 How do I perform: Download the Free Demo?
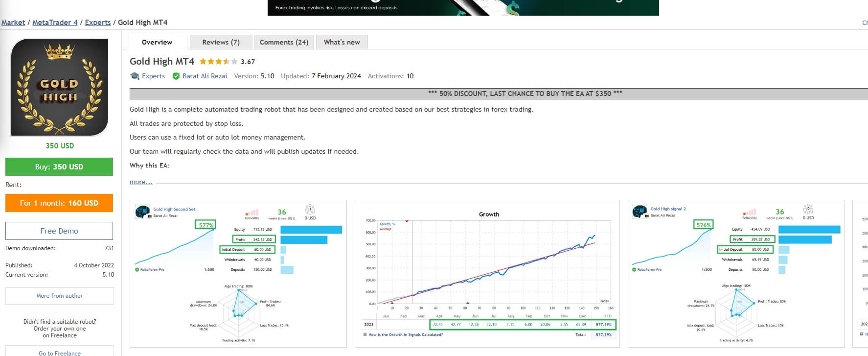point(59,231)
